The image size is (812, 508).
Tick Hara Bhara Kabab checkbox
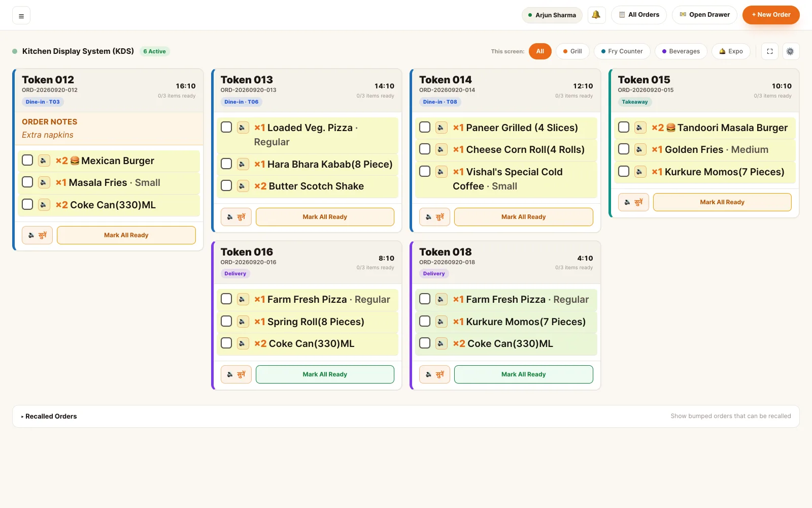[x=226, y=164]
